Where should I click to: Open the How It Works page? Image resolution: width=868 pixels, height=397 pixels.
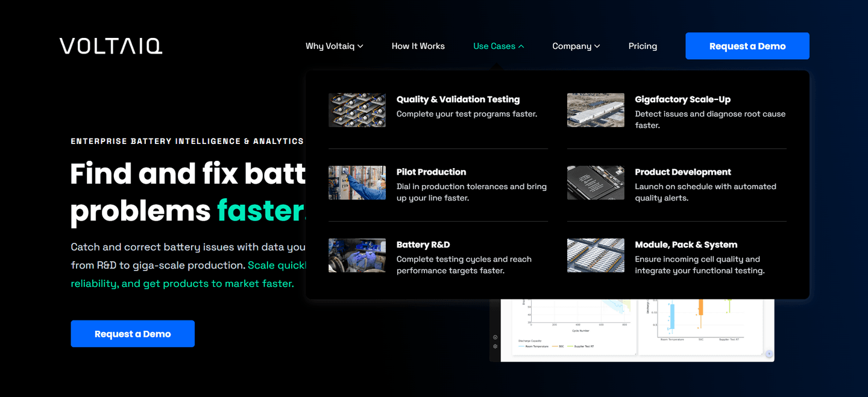[x=418, y=46]
